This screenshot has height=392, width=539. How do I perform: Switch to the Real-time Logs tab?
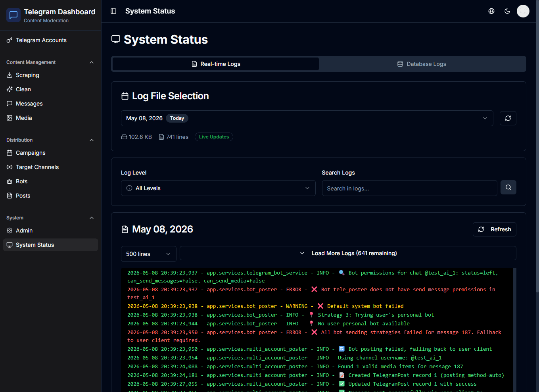tap(216, 64)
